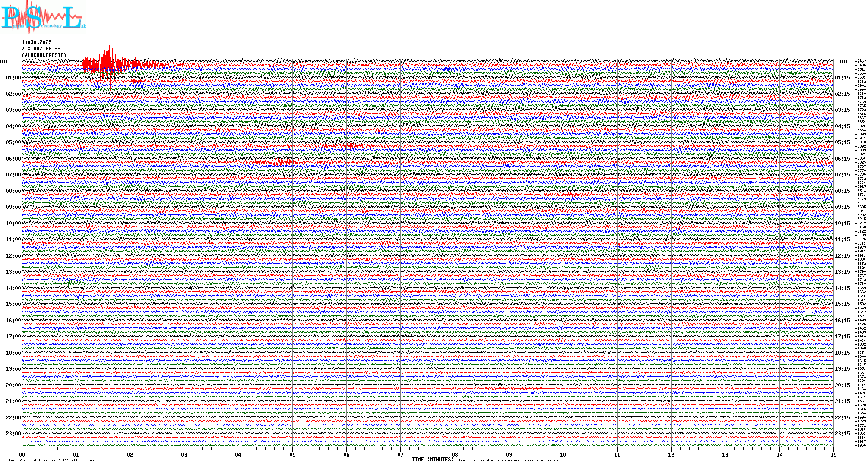Select the '06:00' hour label on the left

[x=13, y=159]
